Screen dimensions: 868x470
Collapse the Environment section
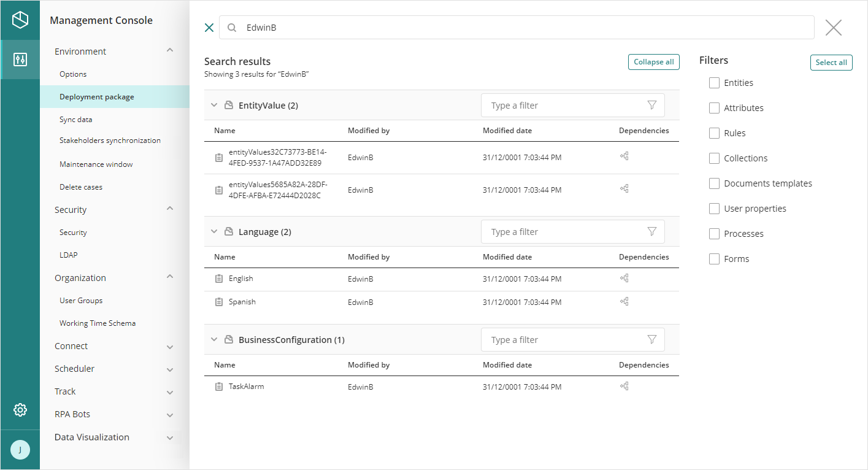[170, 51]
